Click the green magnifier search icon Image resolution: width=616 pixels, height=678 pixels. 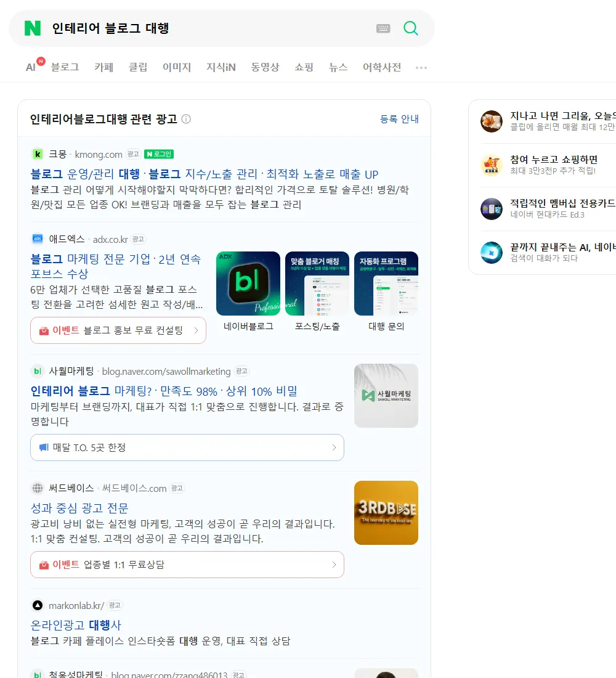point(411,28)
